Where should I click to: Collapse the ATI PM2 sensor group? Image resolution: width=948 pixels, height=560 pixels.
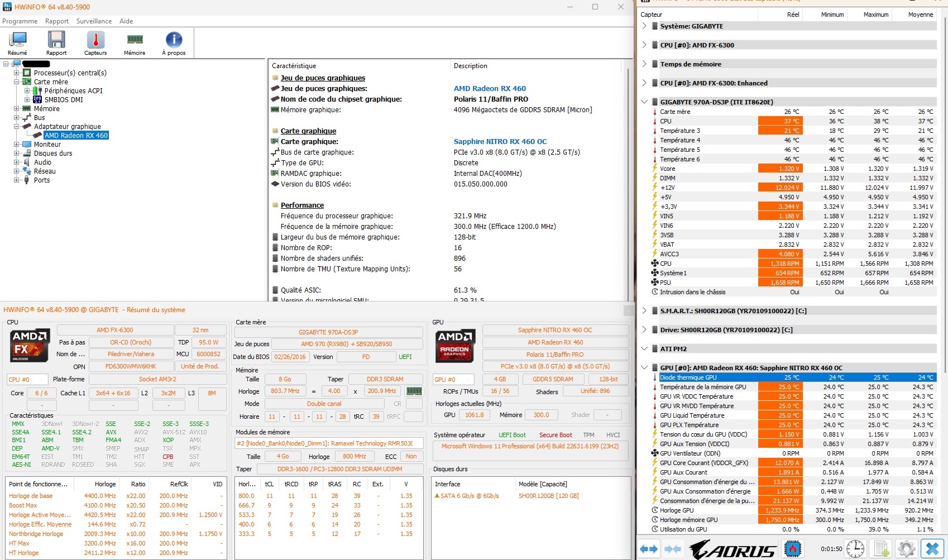644,349
